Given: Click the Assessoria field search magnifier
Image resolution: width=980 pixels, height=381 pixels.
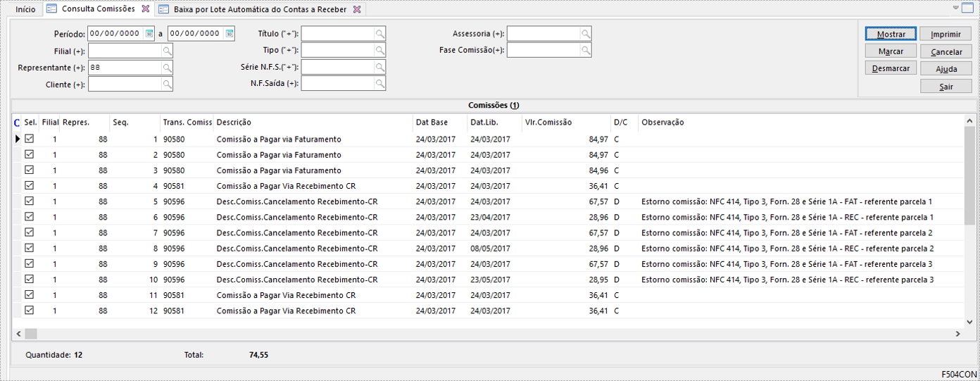Looking at the screenshot, I should (x=585, y=34).
